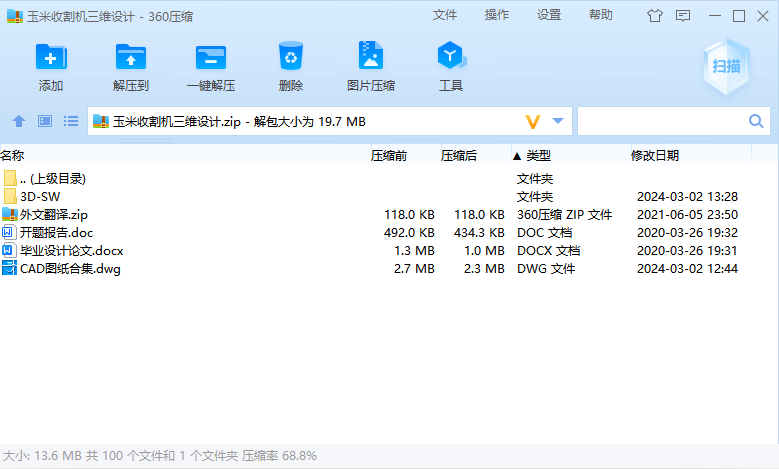Click date 2021-06-05 23:50 cell

[687, 215]
